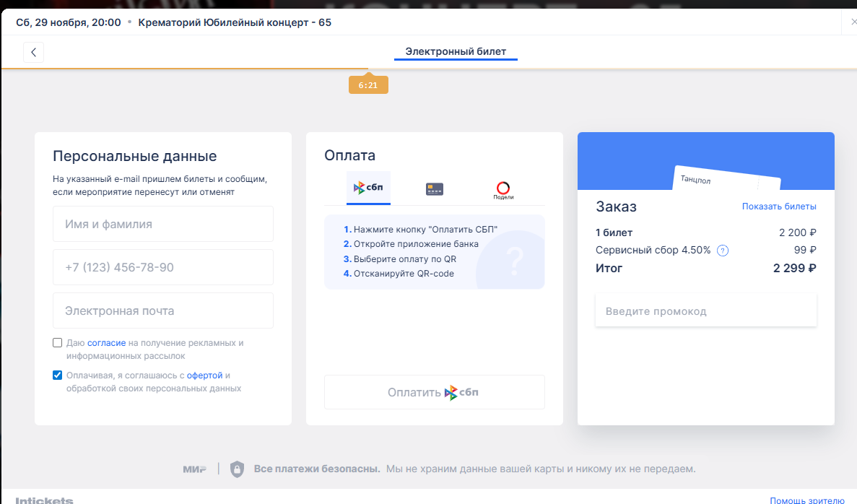
Task: Open the оферта link
Action: tap(204, 375)
